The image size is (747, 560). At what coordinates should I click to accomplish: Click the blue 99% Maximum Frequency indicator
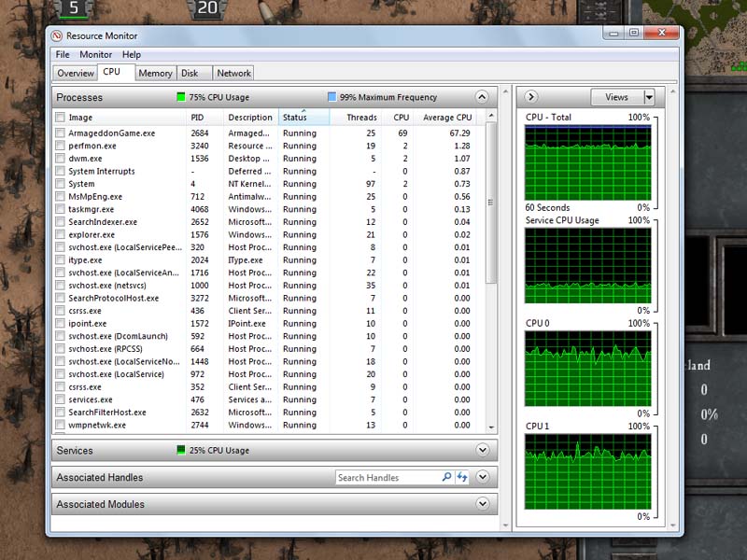[x=331, y=97]
